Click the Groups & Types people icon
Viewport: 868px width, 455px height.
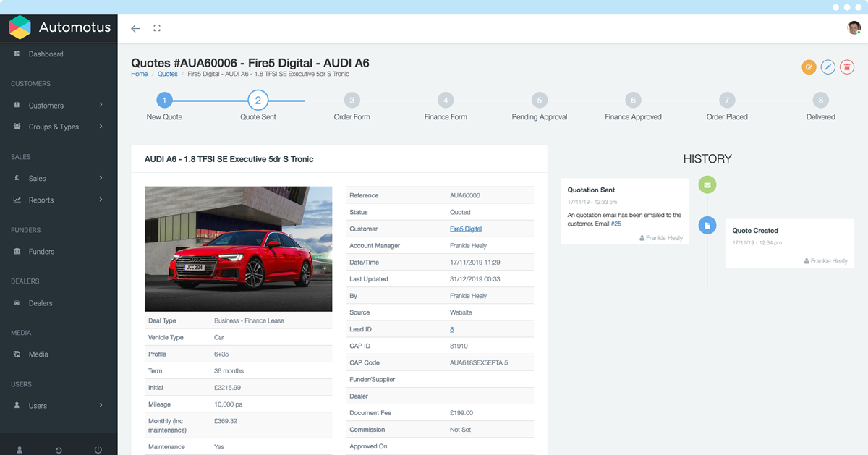pyautogui.click(x=17, y=127)
